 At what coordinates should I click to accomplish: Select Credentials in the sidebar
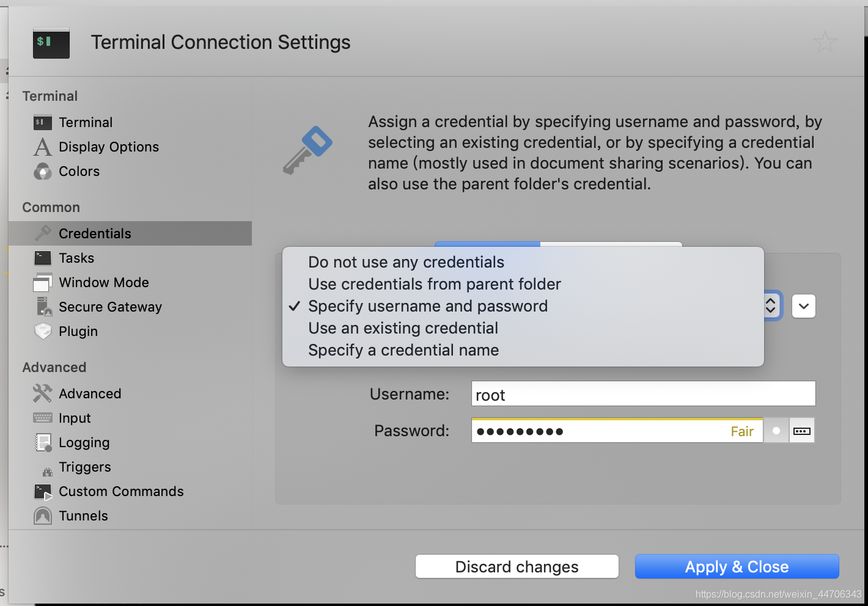pos(130,233)
